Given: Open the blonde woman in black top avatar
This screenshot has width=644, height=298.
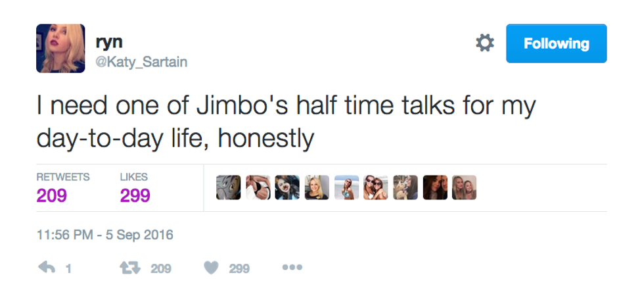Looking at the screenshot, I should tap(317, 187).
